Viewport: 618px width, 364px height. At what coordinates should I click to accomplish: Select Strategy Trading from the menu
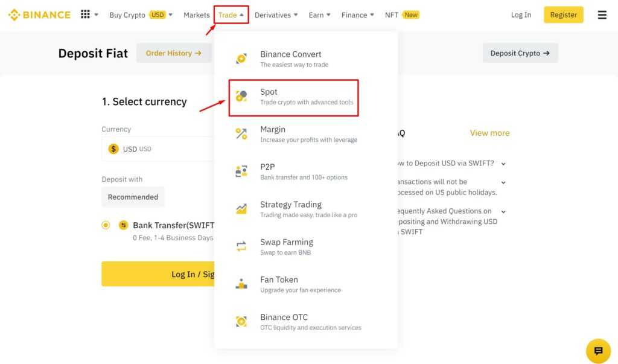(291, 208)
